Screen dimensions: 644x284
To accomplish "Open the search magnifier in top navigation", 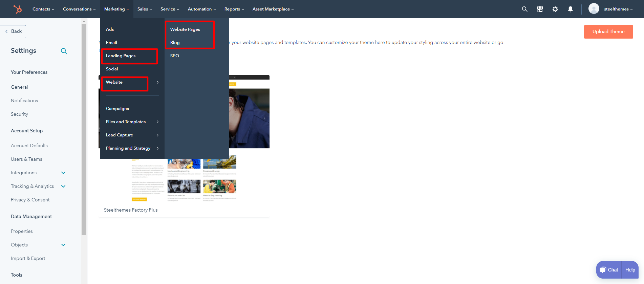I will pos(524,9).
